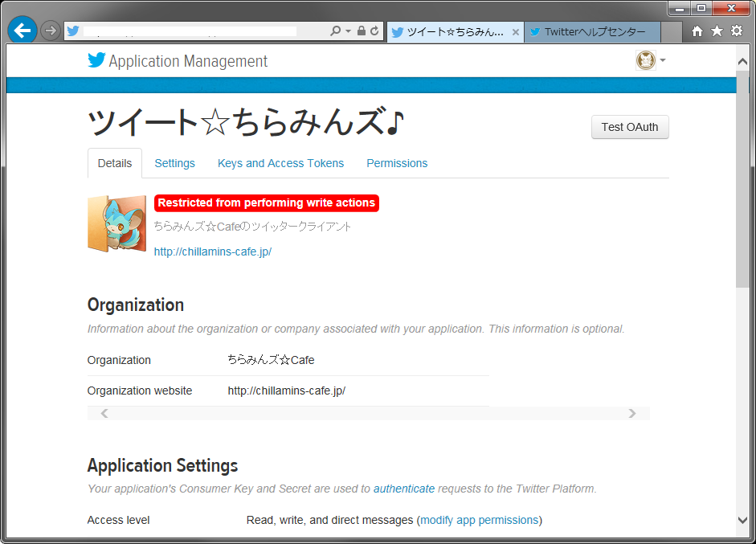
Task: Expand the account menu dropdown arrow
Action: coord(663,60)
